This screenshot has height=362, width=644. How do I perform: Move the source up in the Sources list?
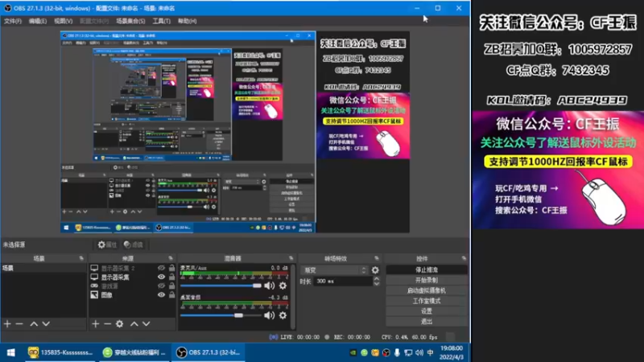[x=134, y=324]
